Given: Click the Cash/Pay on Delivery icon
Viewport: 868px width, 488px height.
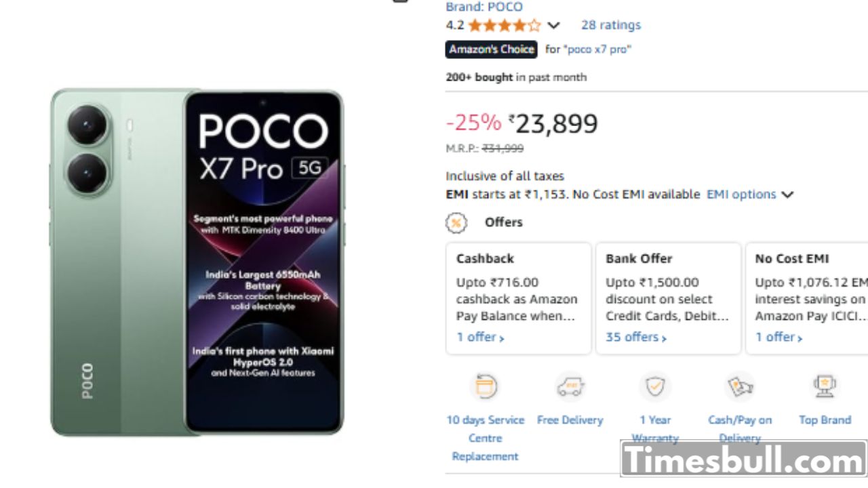Looking at the screenshot, I should [x=740, y=387].
